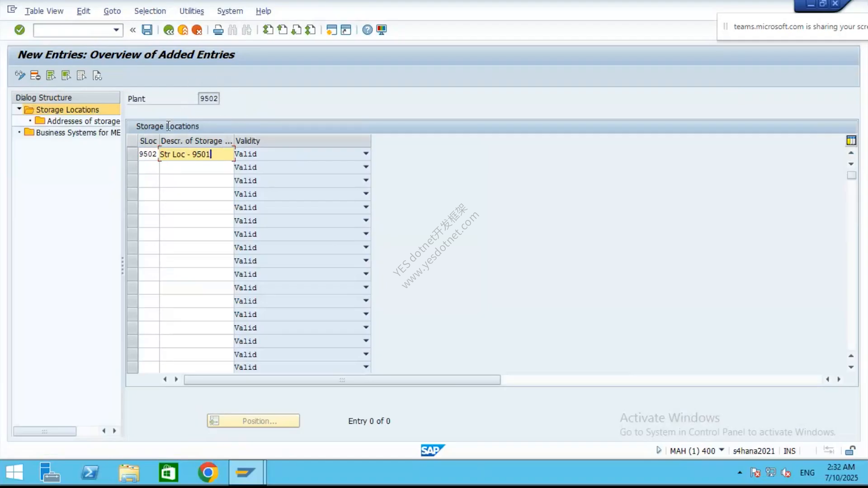This screenshot has width=868, height=488.
Task: Click the Find binoculars icon
Action: click(x=232, y=30)
